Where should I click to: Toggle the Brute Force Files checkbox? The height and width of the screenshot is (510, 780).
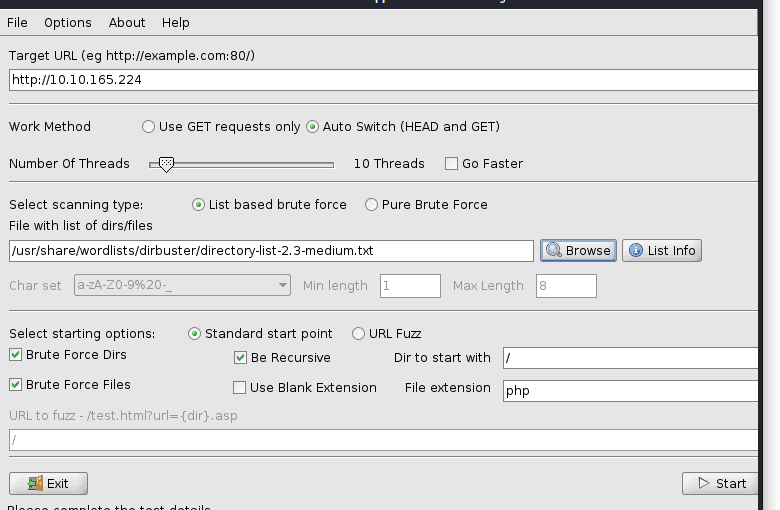(x=15, y=385)
